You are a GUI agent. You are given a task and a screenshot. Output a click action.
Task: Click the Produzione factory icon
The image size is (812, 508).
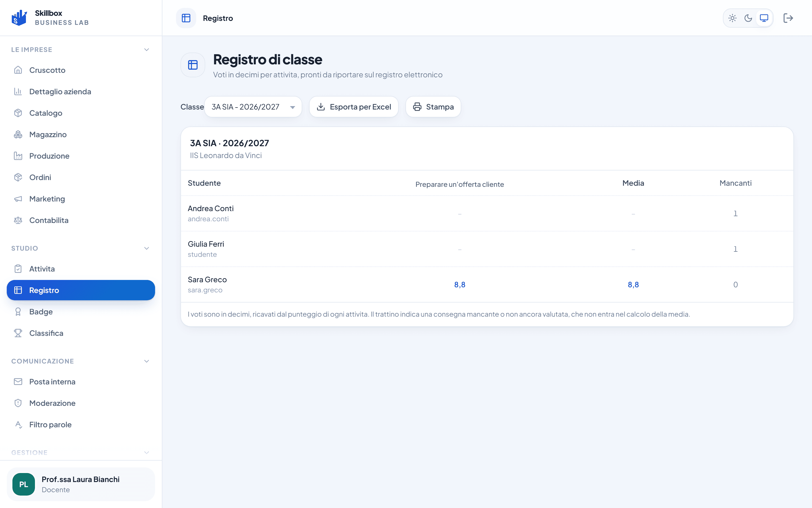(x=18, y=156)
